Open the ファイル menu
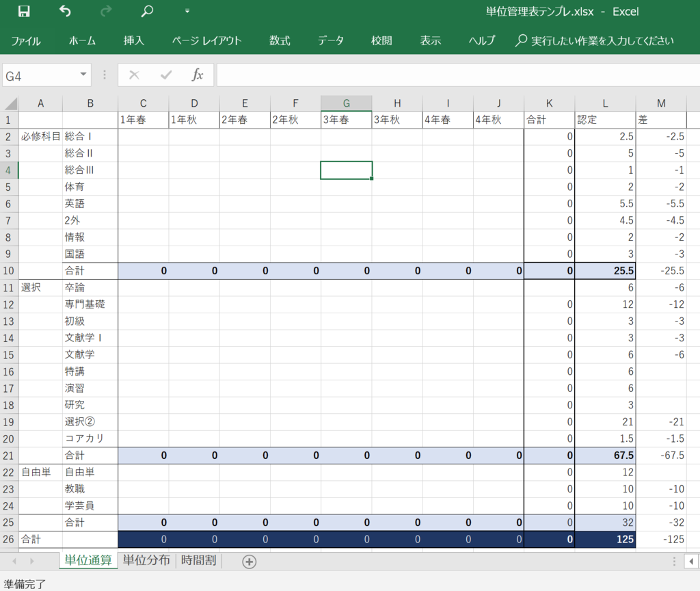The image size is (700, 591). point(26,41)
